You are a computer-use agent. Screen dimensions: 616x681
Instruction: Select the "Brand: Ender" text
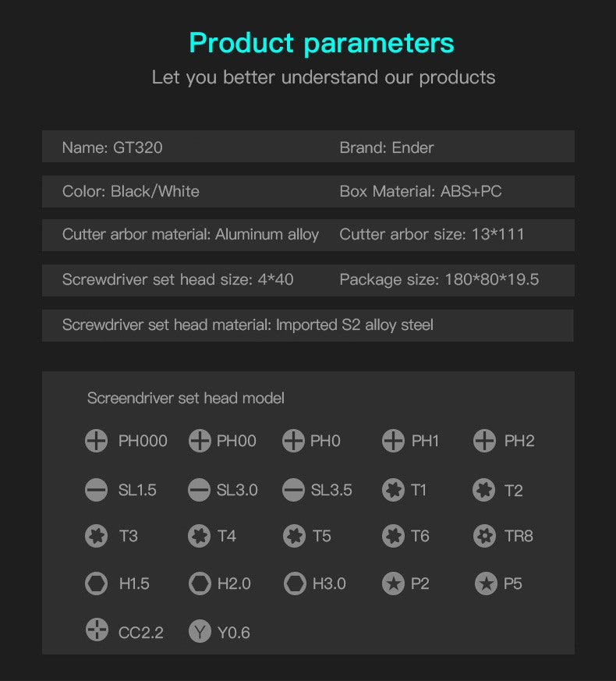[x=386, y=147]
